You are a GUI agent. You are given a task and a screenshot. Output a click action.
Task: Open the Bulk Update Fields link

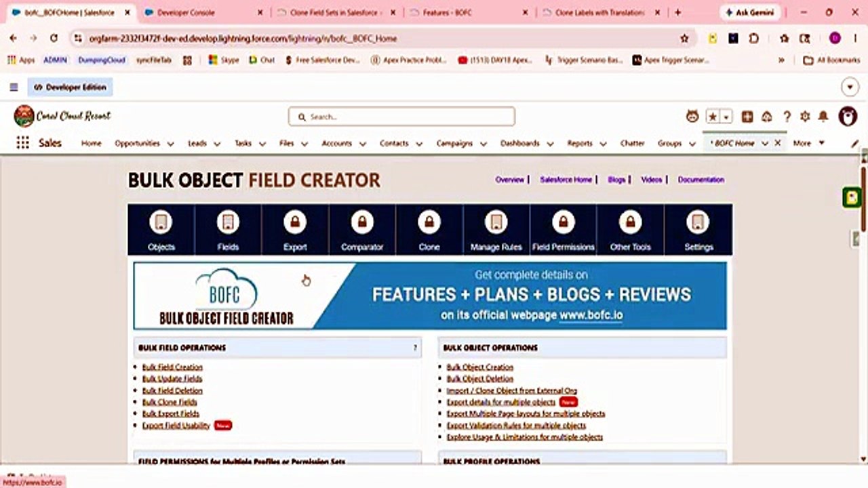(x=172, y=378)
